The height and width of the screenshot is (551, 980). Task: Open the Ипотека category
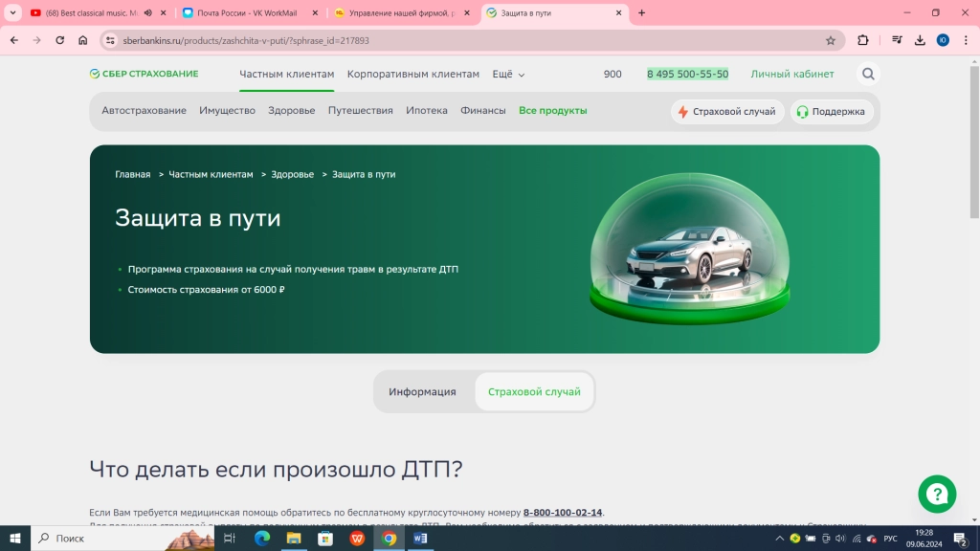pos(427,111)
